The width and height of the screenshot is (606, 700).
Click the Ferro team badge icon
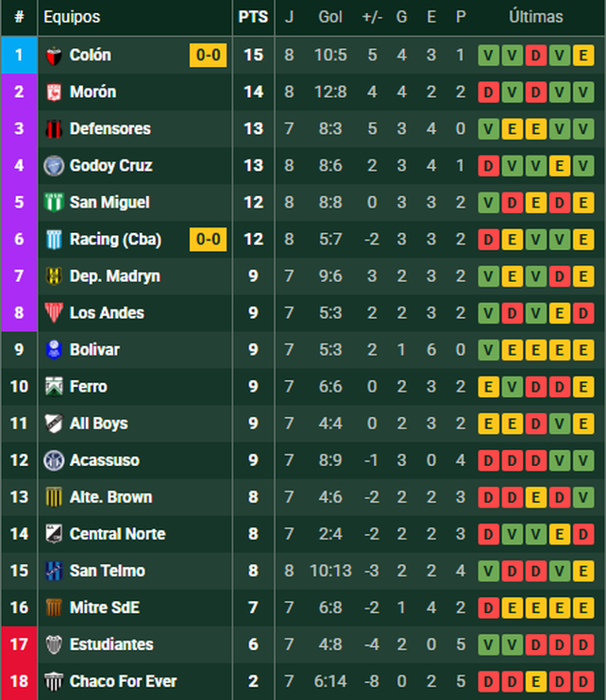(x=54, y=387)
